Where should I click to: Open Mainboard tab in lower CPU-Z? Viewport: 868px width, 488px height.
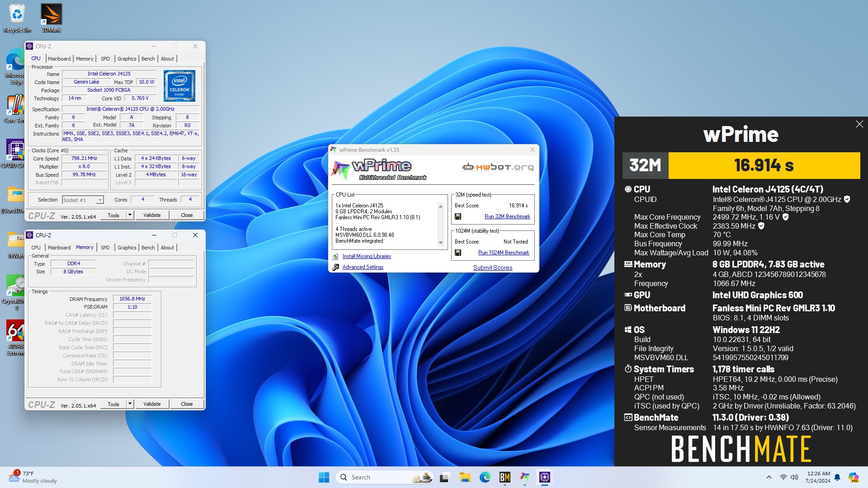point(59,248)
